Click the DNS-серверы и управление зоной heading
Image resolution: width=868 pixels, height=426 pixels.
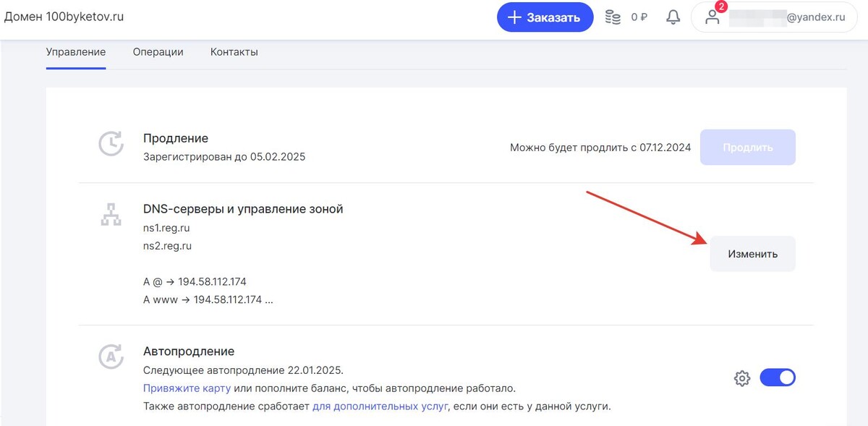[x=243, y=209]
